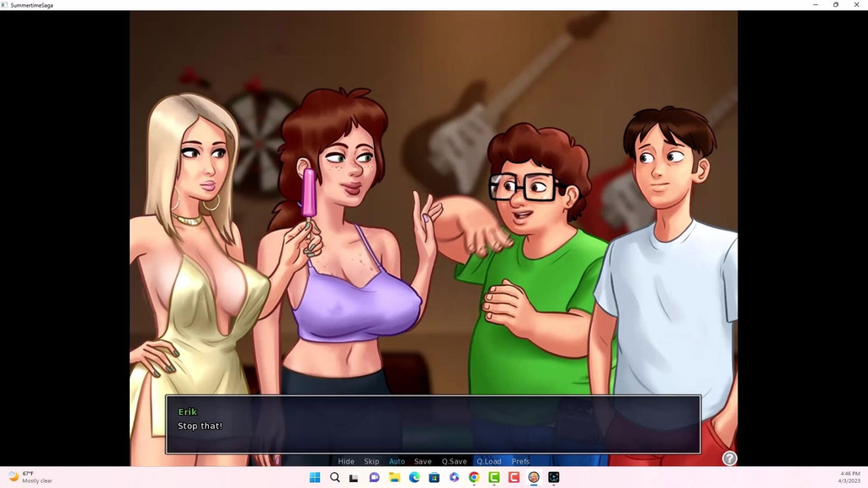Quick save with Q.Save
Screen dimensions: 868x488
pyautogui.click(x=454, y=461)
